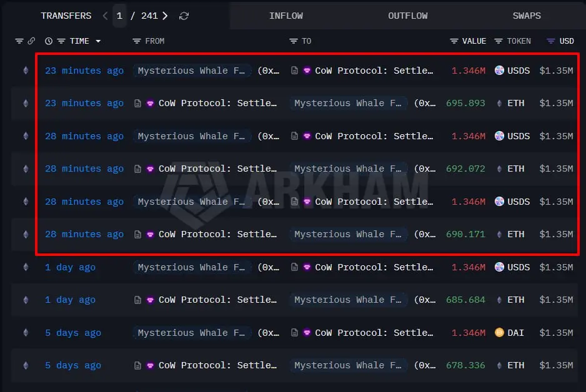
Task: Switch to the SWAPS tab
Action: 527,16
